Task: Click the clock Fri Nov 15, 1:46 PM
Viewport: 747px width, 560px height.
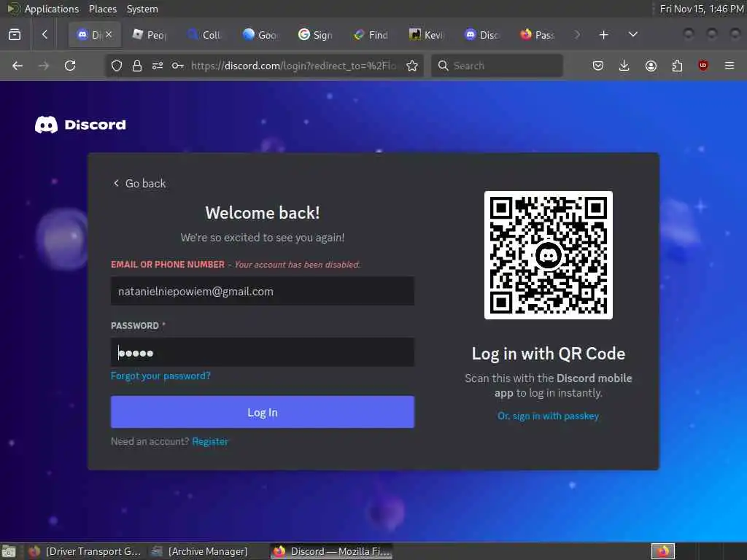Action: click(702, 9)
